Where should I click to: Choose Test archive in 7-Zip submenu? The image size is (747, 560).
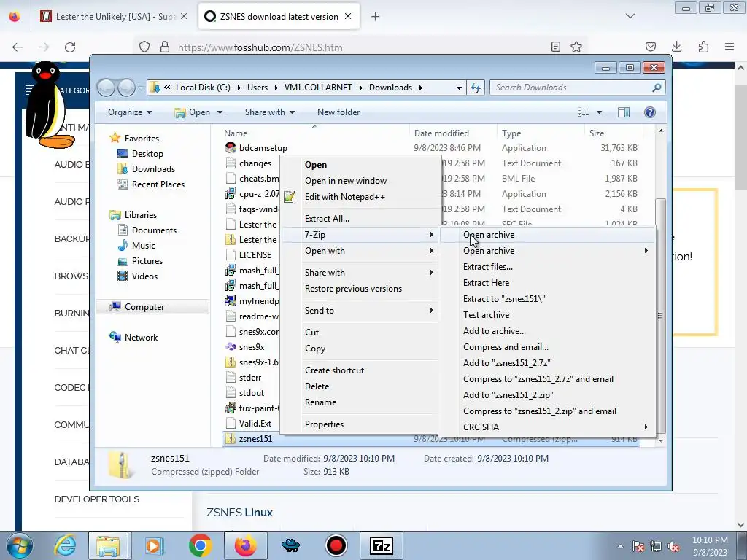pos(486,315)
